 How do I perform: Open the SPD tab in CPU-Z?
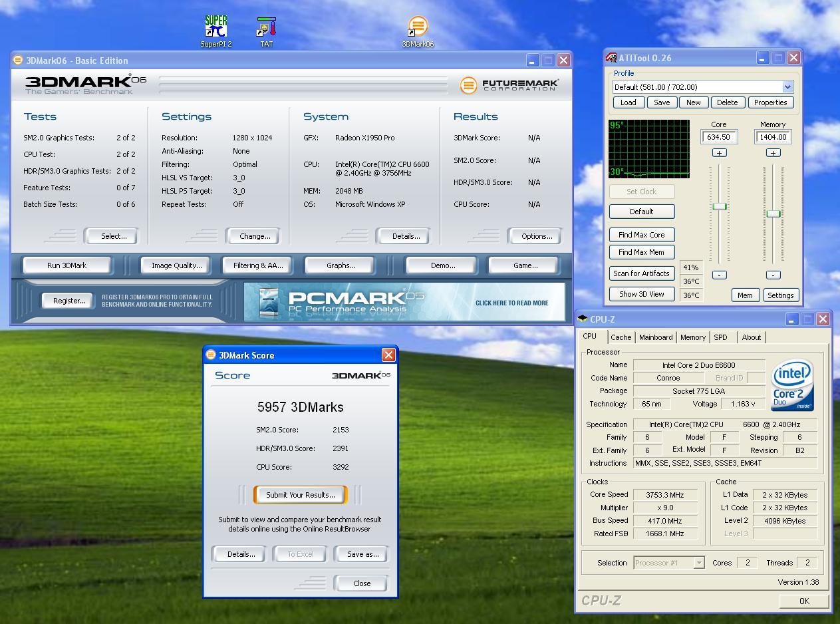click(x=721, y=337)
